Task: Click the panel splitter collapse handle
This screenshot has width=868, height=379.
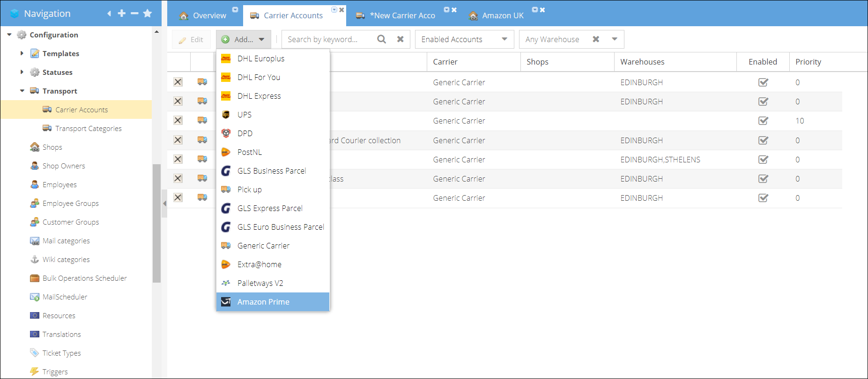Action: coord(164,204)
